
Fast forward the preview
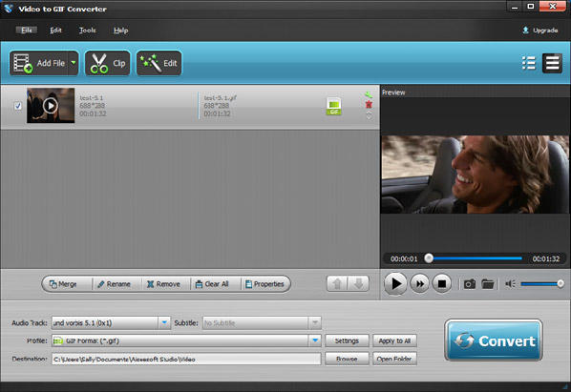[x=419, y=283]
